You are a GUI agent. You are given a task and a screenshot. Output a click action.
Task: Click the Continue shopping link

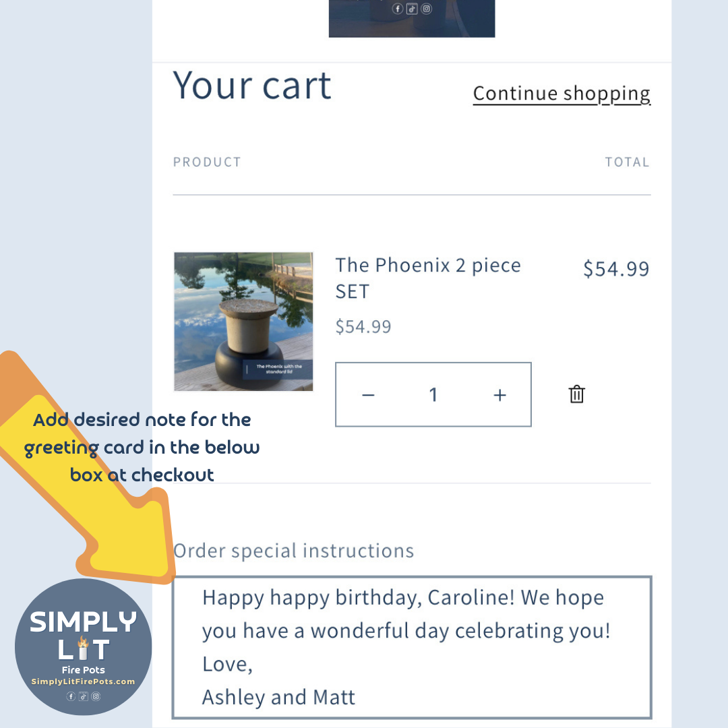click(x=562, y=94)
